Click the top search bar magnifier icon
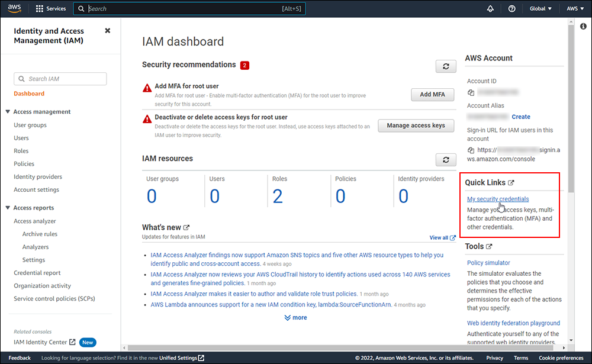This screenshot has width=592, height=364. pyautogui.click(x=81, y=9)
